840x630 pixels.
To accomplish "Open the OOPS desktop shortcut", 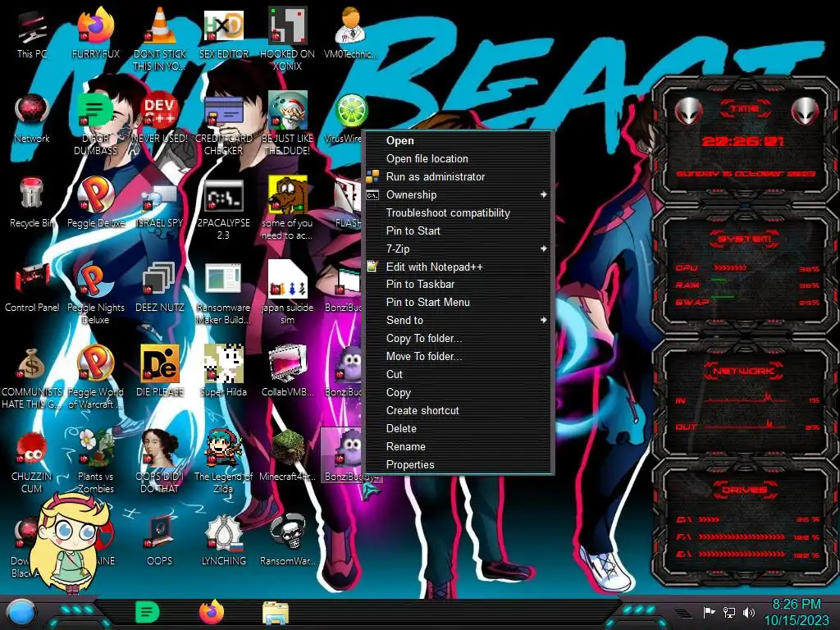I will 160,540.
